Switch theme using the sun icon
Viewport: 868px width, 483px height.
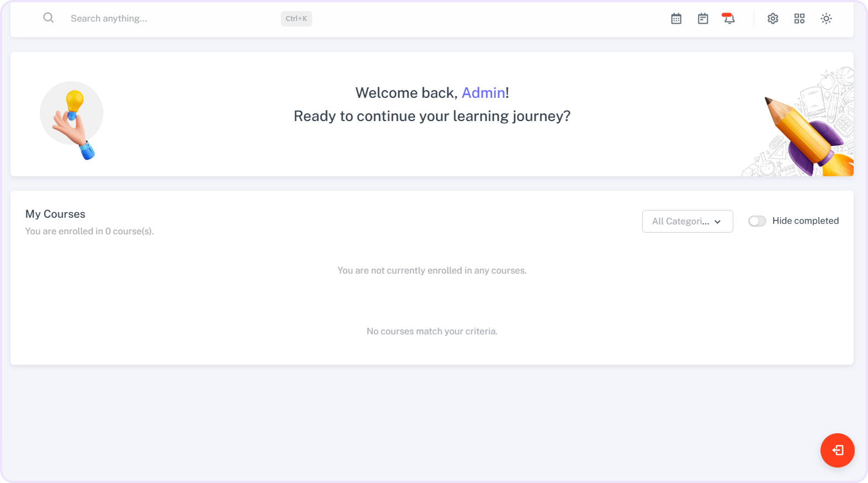coord(826,19)
